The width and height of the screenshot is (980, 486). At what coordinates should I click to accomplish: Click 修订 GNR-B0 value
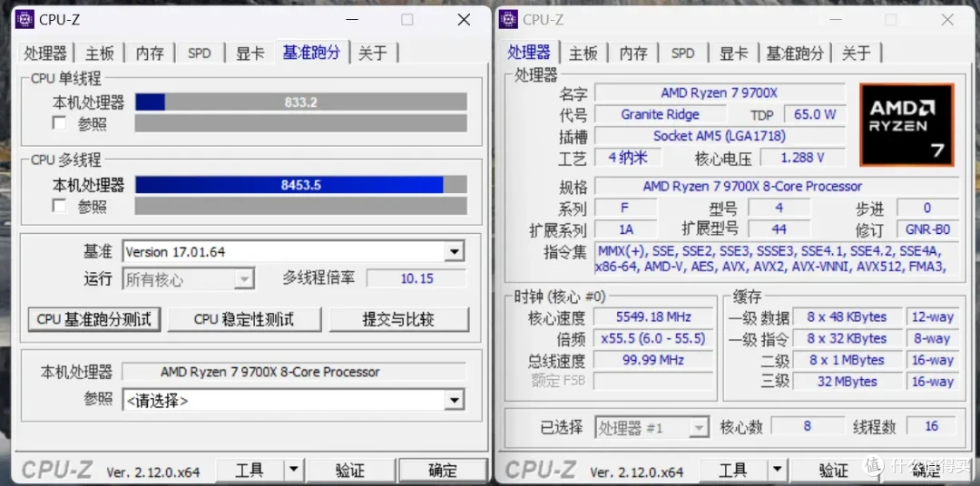tap(927, 229)
